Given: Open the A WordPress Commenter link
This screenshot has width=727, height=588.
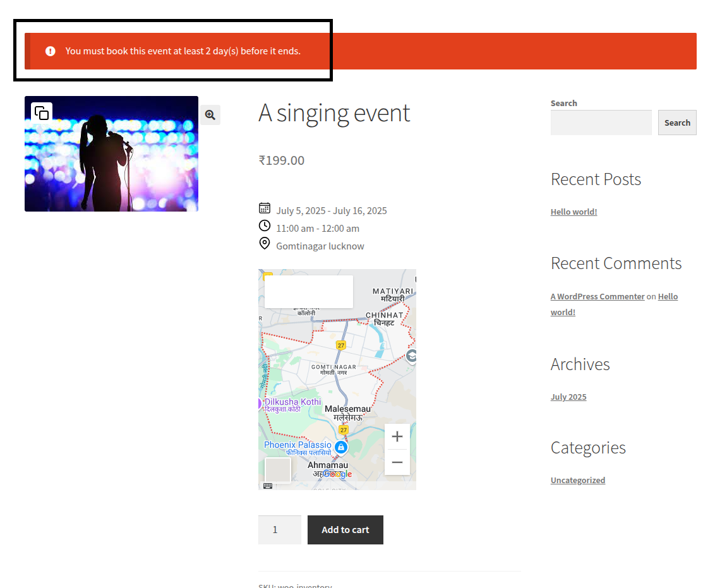Looking at the screenshot, I should click(597, 296).
